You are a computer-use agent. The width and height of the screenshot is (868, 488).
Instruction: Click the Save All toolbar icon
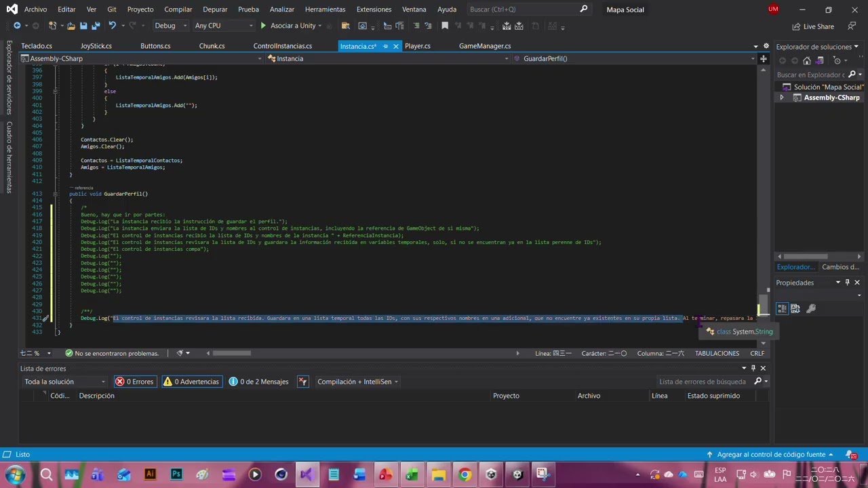(x=96, y=26)
